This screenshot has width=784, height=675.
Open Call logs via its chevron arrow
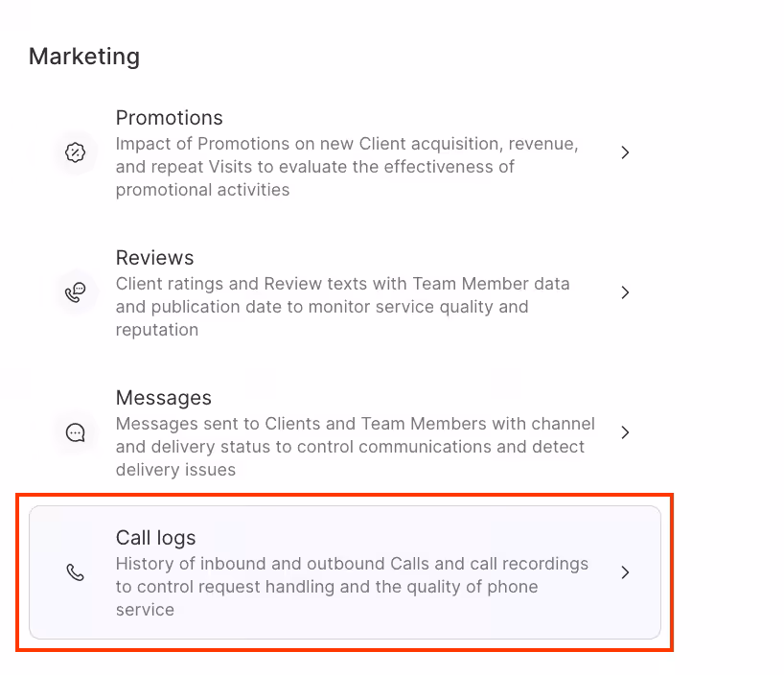tap(625, 572)
